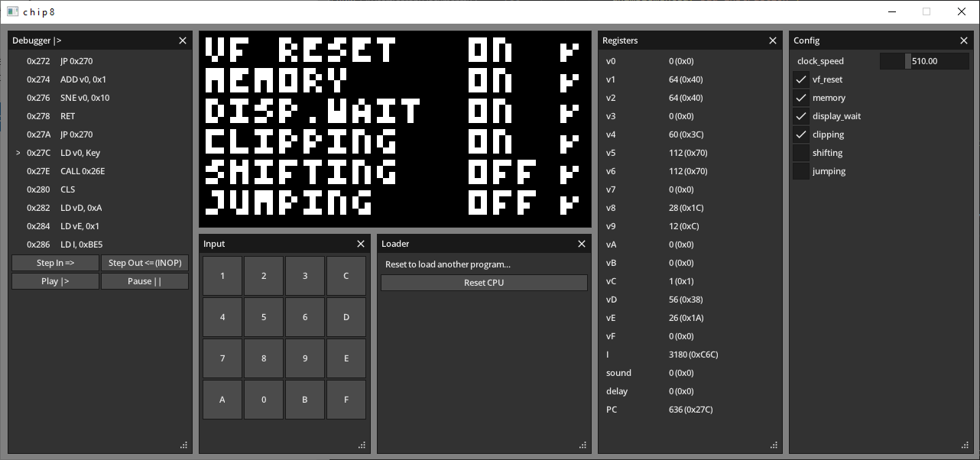
Task: Click the sound timer row
Action: click(690, 373)
